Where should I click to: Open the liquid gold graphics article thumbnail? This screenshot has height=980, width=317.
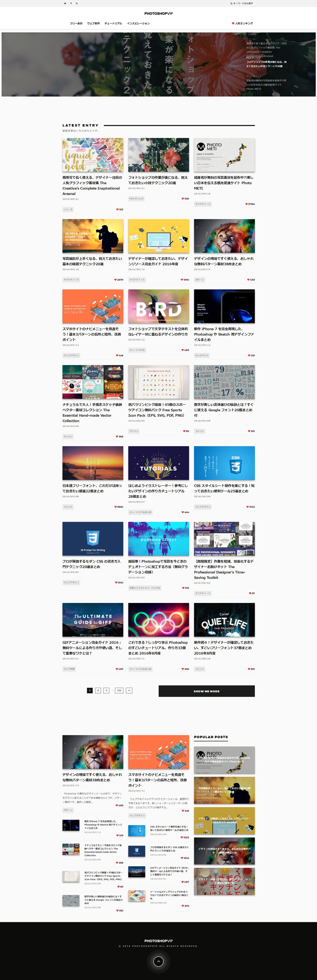tap(93, 155)
